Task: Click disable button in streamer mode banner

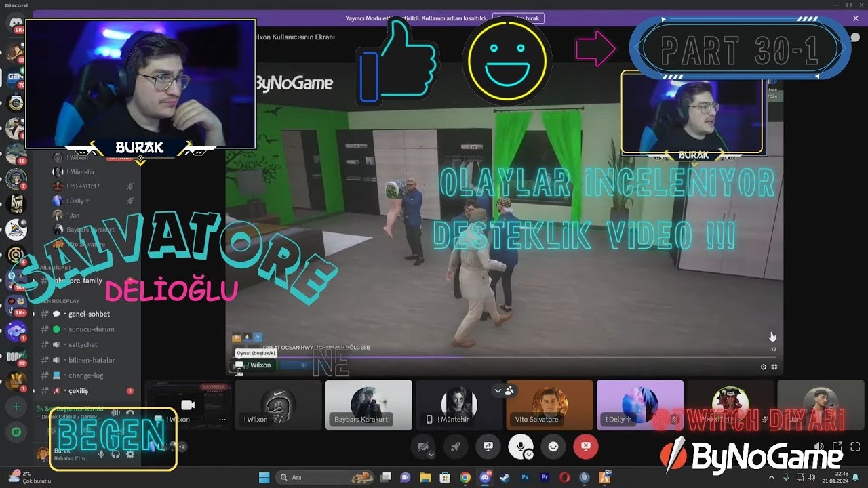Action: click(x=519, y=18)
